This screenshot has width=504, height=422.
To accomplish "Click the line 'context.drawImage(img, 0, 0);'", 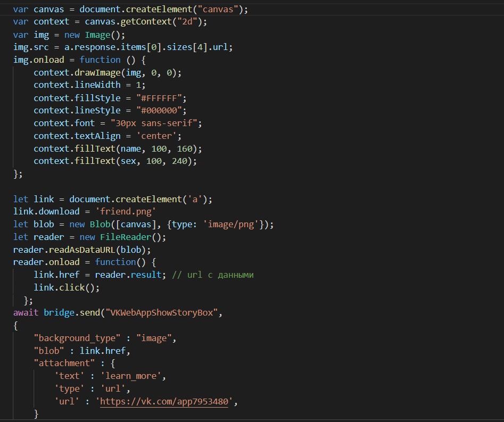I will tap(108, 73).
